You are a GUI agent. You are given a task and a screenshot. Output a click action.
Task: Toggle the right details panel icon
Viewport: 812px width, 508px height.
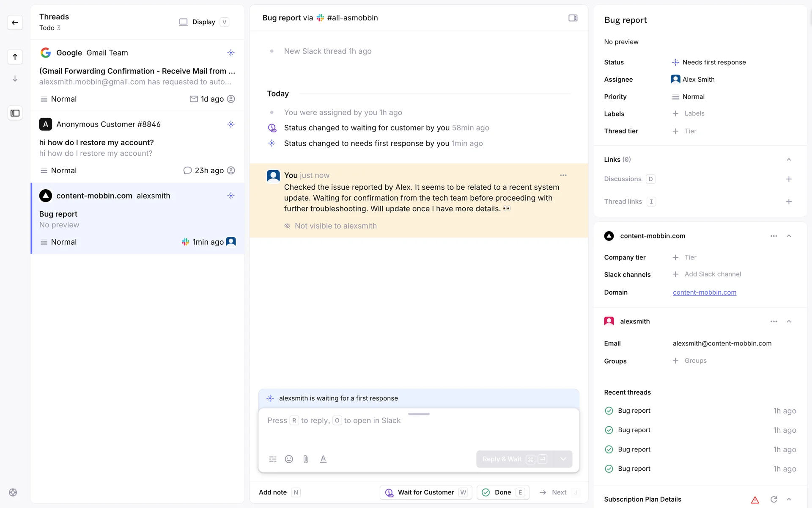573,18
